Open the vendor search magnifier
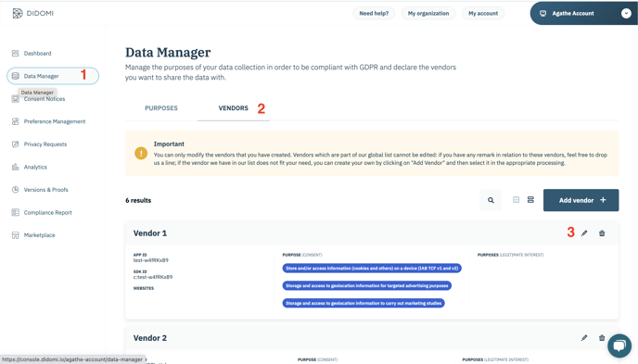This screenshot has width=638, height=364. (x=491, y=200)
